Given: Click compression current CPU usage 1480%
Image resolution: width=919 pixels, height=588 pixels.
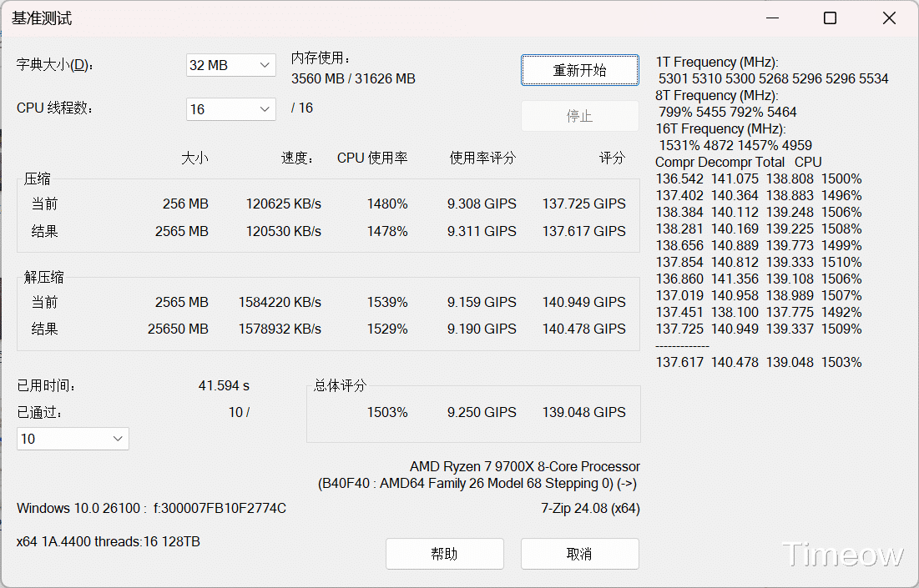Looking at the screenshot, I should 387,204.
